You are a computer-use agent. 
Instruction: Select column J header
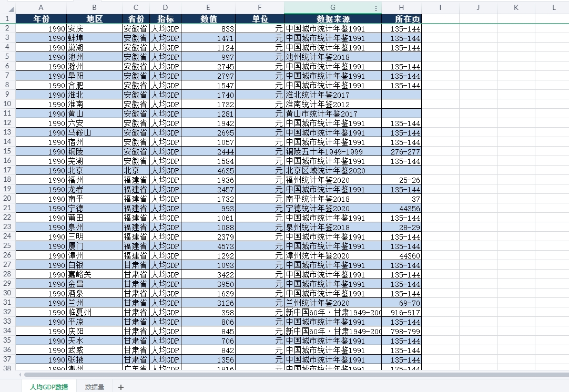click(x=478, y=7)
